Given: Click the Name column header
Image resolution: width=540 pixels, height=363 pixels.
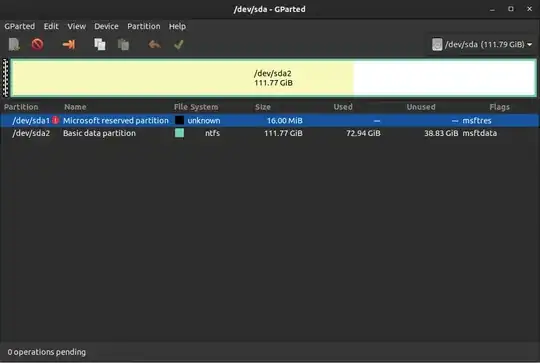Looking at the screenshot, I should click(75, 107).
